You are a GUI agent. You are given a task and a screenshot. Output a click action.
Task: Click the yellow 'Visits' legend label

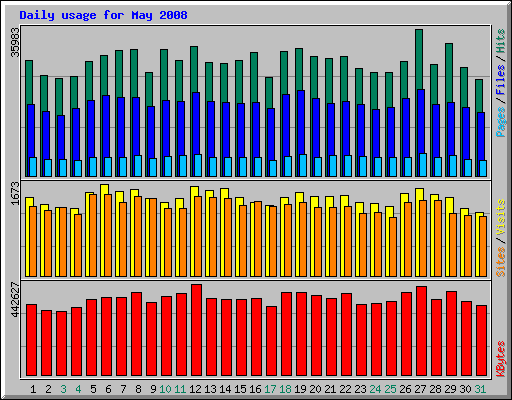[x=501, y=218]
